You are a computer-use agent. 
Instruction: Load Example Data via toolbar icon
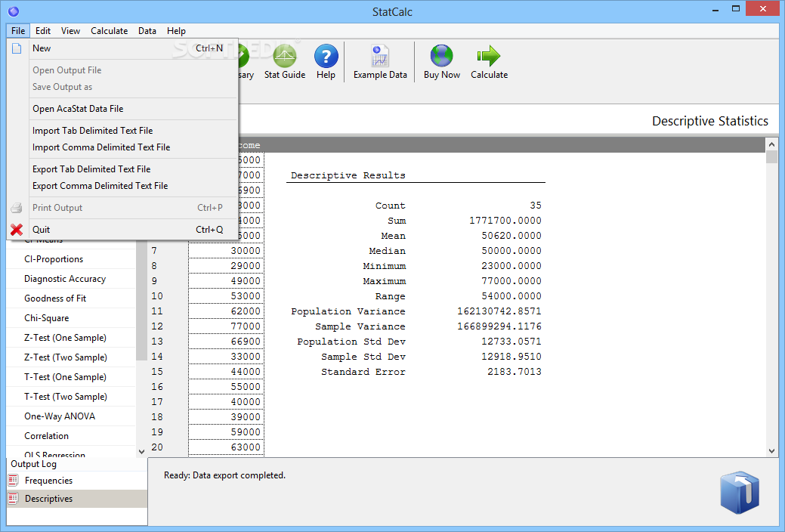(x=380, y=56)
